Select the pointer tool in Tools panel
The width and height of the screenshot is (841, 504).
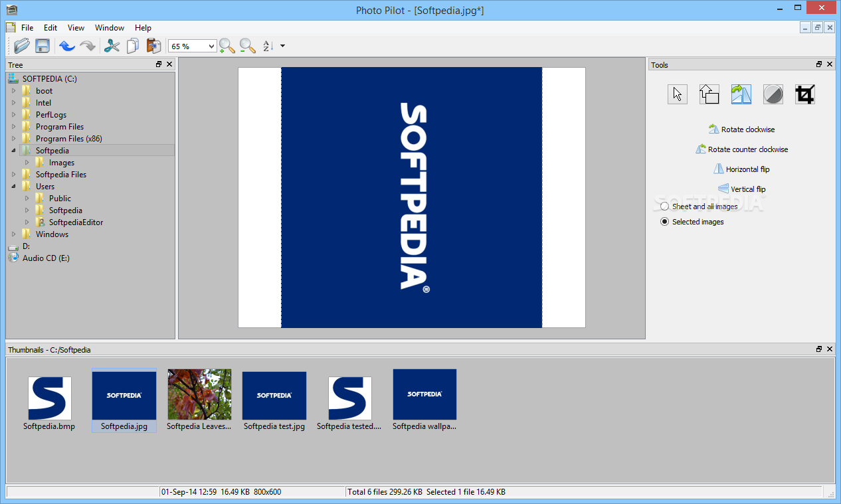677,94
